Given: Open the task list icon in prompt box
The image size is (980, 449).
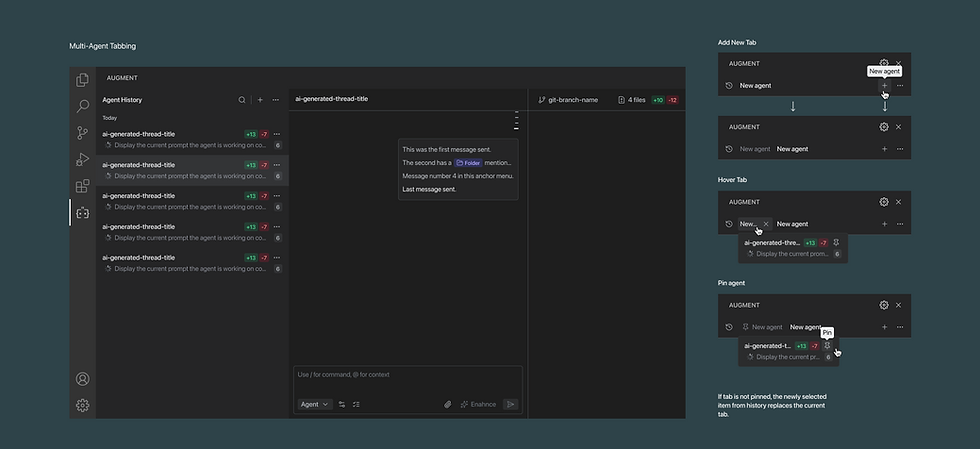Looking at the screenshot, I should [x=356, y=405].
